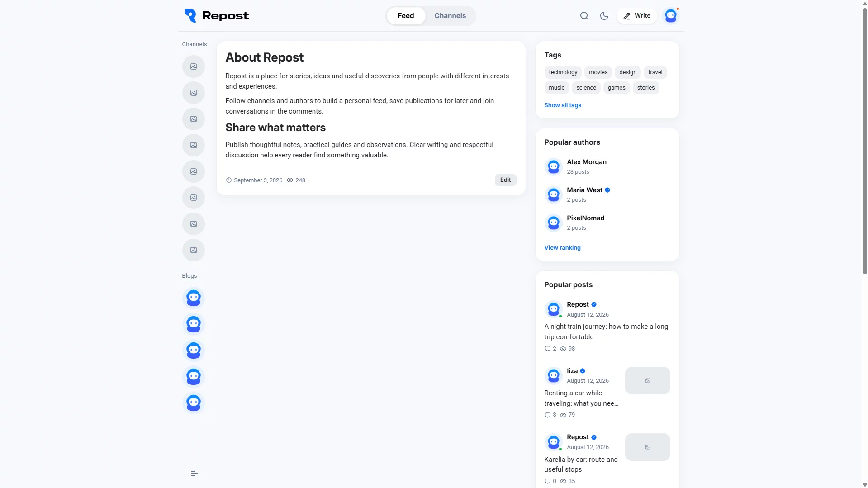The width and height of the screenshot is (868, 488).
Task: Open the search icon in header
Action: [x=584, y=16]
